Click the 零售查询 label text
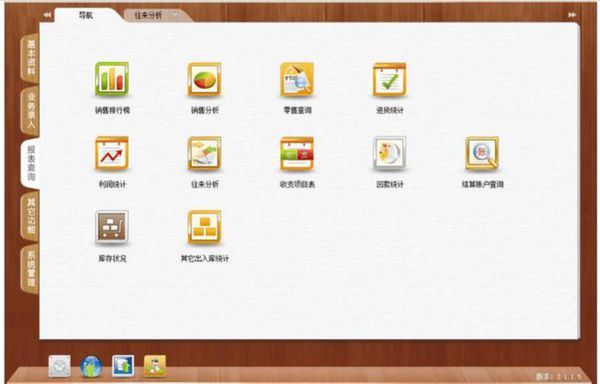Viewport: 600px width, 384px height. tap(297, 110)
